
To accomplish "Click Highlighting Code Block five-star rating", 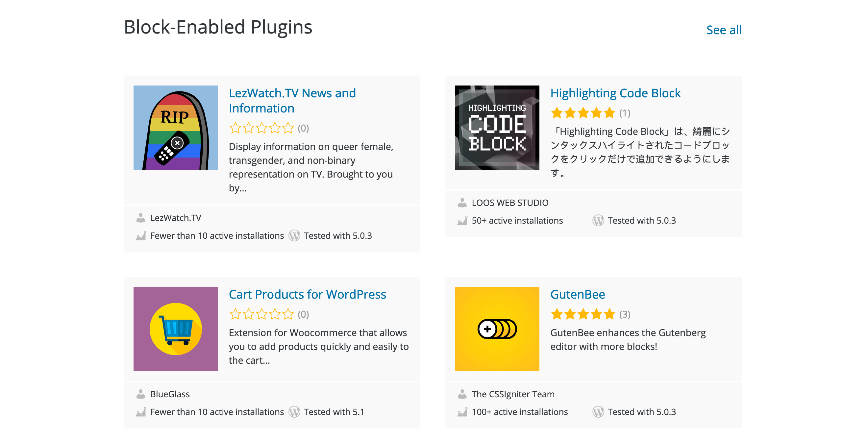I will [x=583, y=113].
